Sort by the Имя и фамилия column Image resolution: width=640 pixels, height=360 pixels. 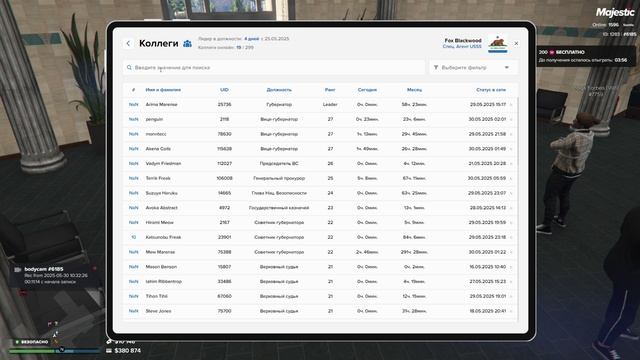click(163, 90)
